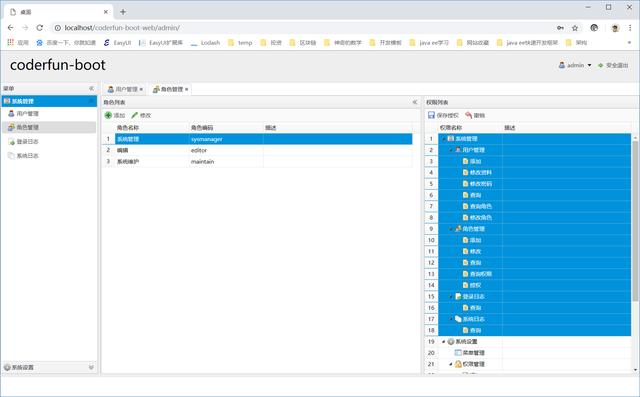Viewport: 640px width, 397px height.
Task: Open the 百度一下 bookmark
Action: click(66, 42)
